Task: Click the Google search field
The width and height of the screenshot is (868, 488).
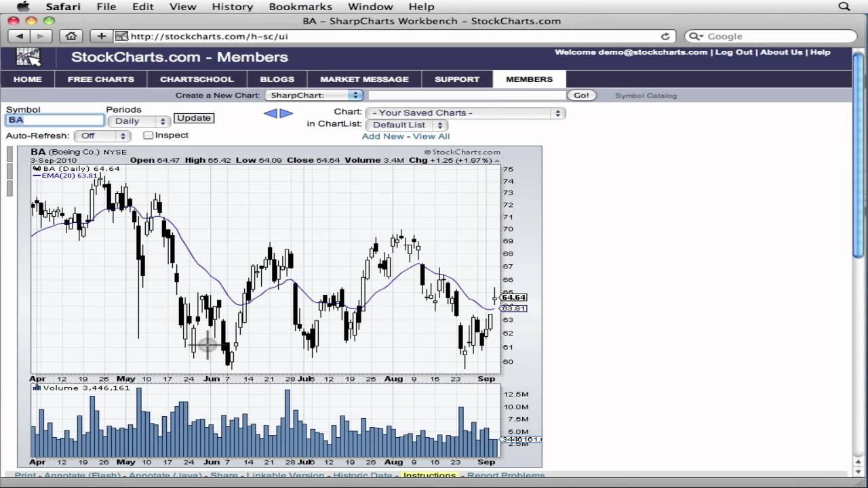Action: click(770, 37)
